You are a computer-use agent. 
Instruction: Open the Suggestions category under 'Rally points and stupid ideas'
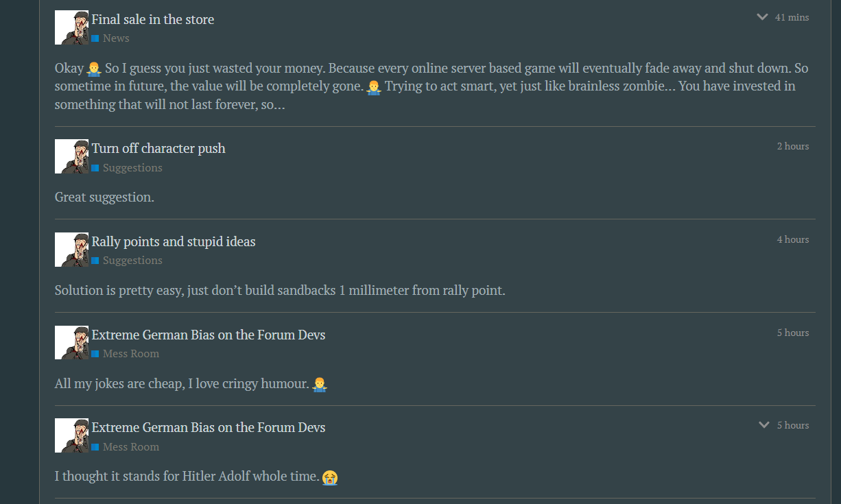click(x=132, y=261)
